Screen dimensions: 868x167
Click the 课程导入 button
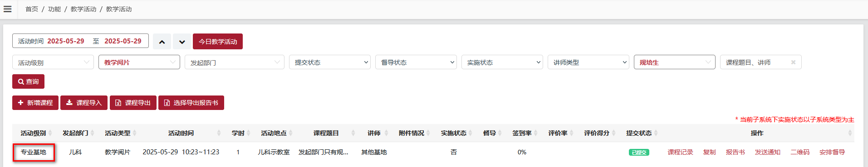(x=84, y=103)
